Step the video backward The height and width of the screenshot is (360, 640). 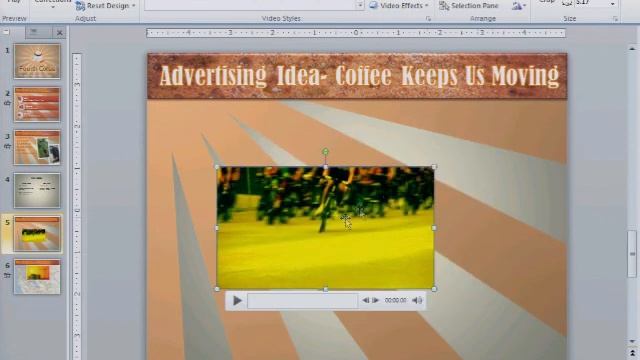(365, 300)
